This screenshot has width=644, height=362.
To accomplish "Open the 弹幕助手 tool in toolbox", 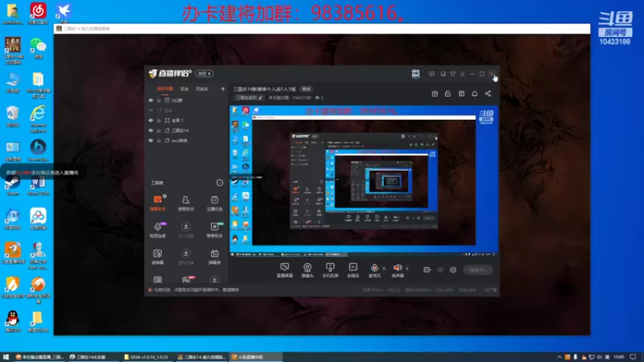I will (x=157, y=203).
